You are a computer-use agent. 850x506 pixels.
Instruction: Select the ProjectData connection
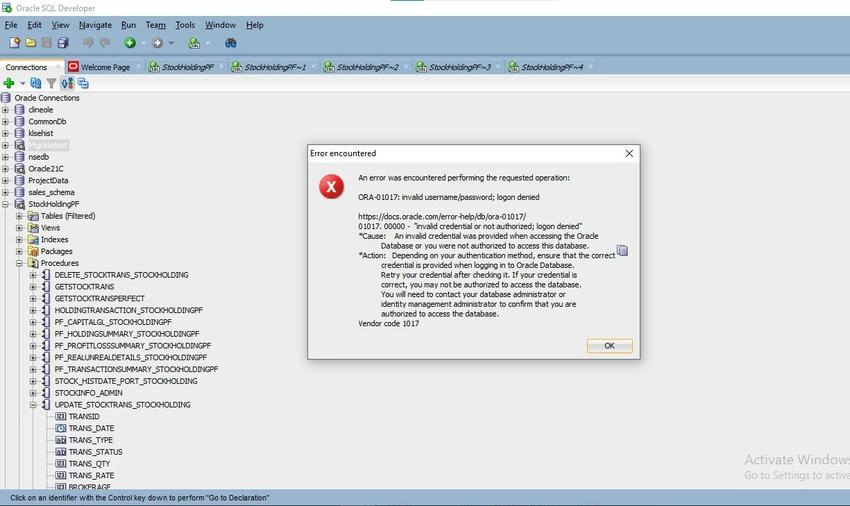coord(48,181)
